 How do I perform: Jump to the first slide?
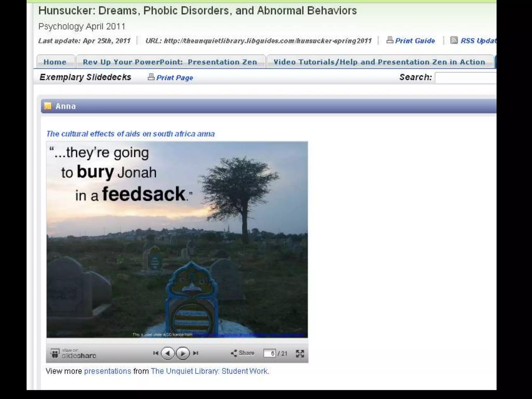[156, 353]
